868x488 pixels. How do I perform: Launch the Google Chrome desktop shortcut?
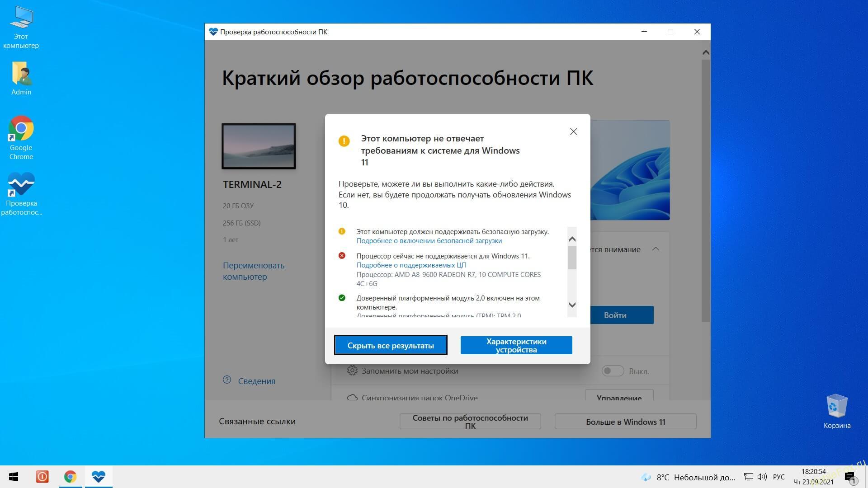21,138
